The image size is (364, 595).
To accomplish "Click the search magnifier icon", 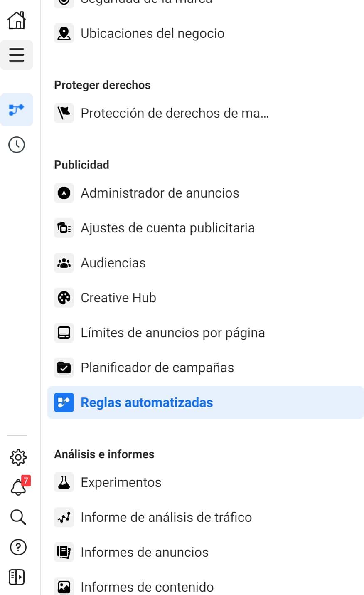I will click(18, 517).
